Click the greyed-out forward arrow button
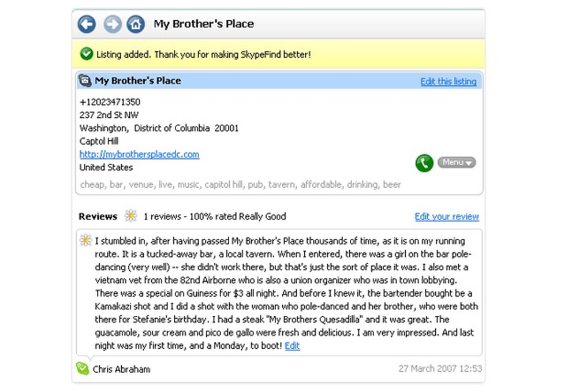This screenshot has width=568, height=392. tap(113, 24)
